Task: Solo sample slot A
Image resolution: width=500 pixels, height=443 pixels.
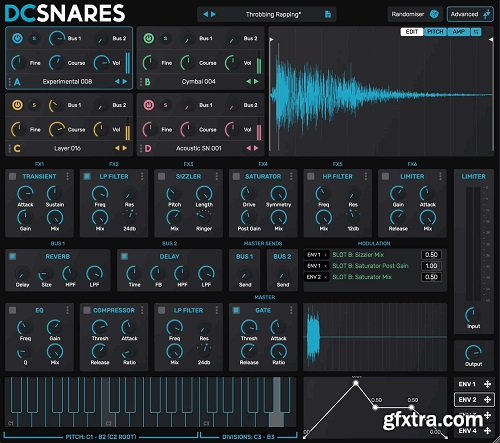Action: click(x=34, y=38)
